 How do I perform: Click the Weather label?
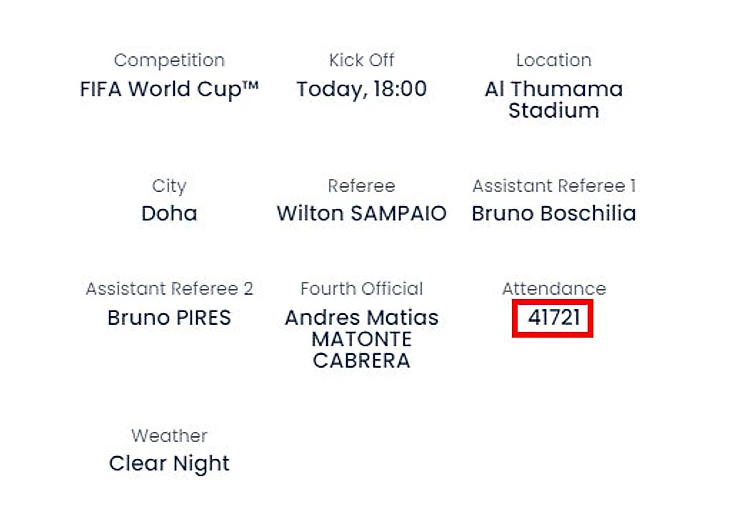pos(169,435)
